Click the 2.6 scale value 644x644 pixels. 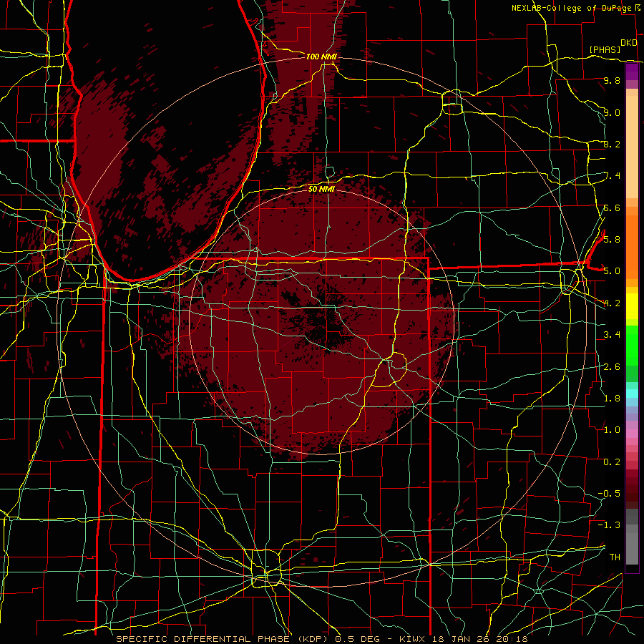[x=612, y=366]
